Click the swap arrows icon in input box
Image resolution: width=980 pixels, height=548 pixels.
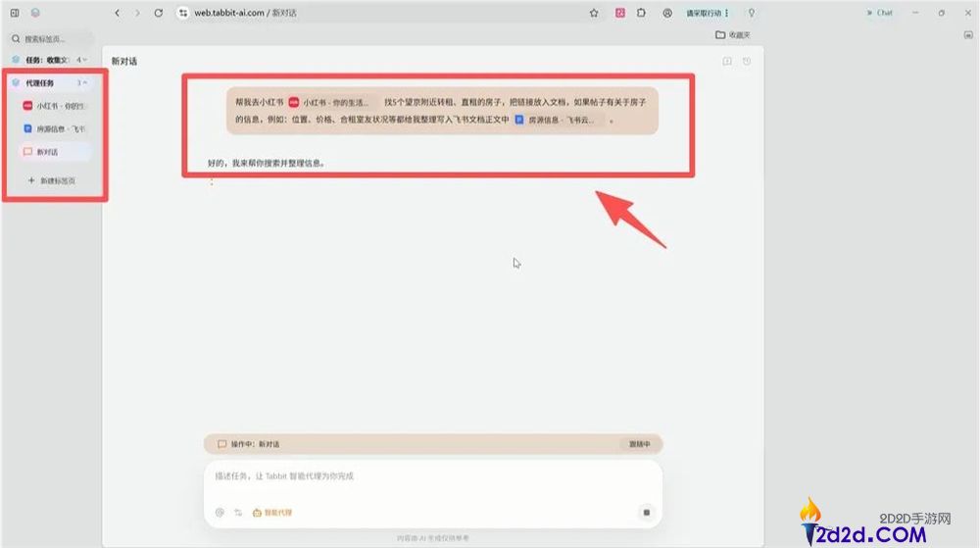click(238, 513)
